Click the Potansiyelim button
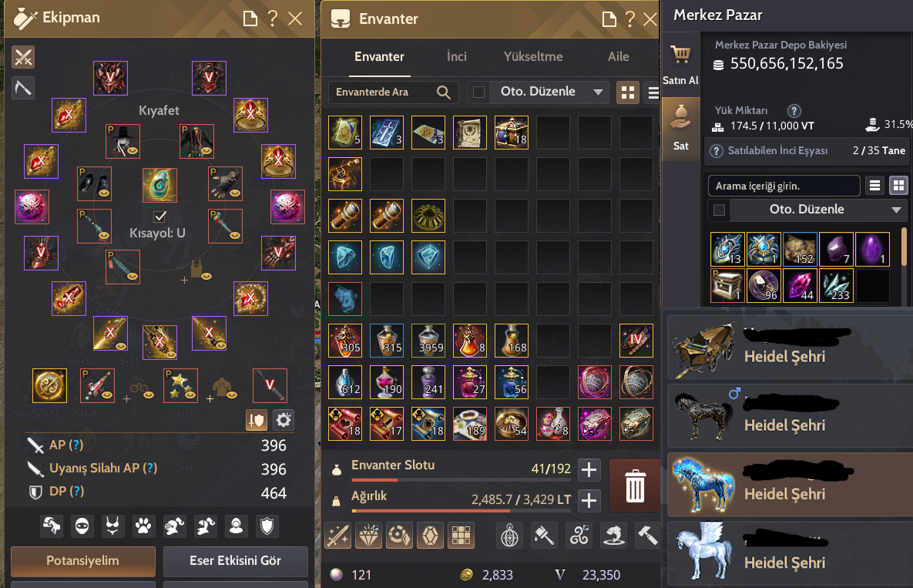The height and width of the screenshot is (588, 913). (x=82, y=560)
